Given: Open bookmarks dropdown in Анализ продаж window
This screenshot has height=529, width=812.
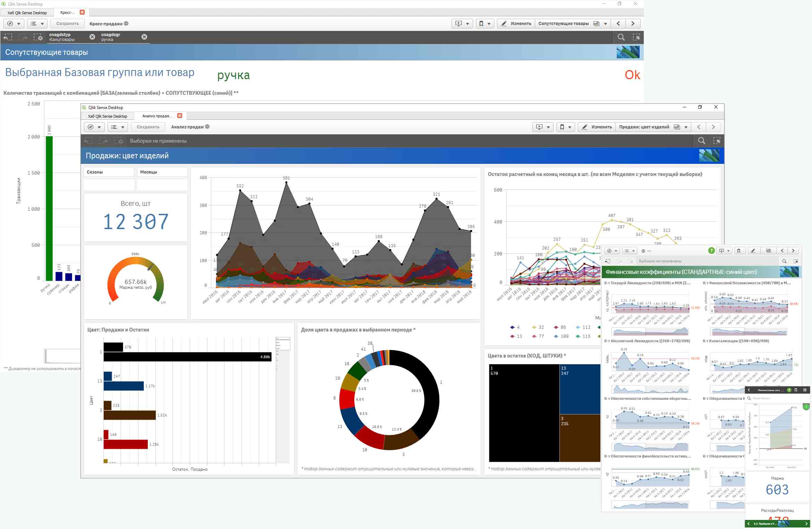Looking at the screenshot, I should pyautogui.click(x=565, y=127).
